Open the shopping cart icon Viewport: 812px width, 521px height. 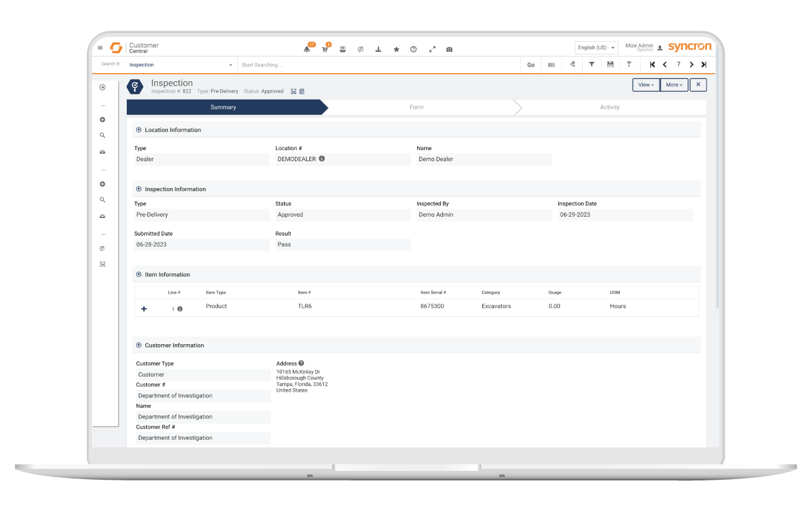[x=325, y=49]
